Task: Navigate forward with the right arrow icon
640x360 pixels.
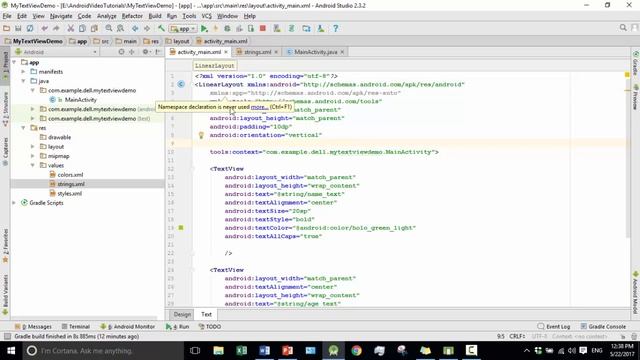Action: (147, 29)
